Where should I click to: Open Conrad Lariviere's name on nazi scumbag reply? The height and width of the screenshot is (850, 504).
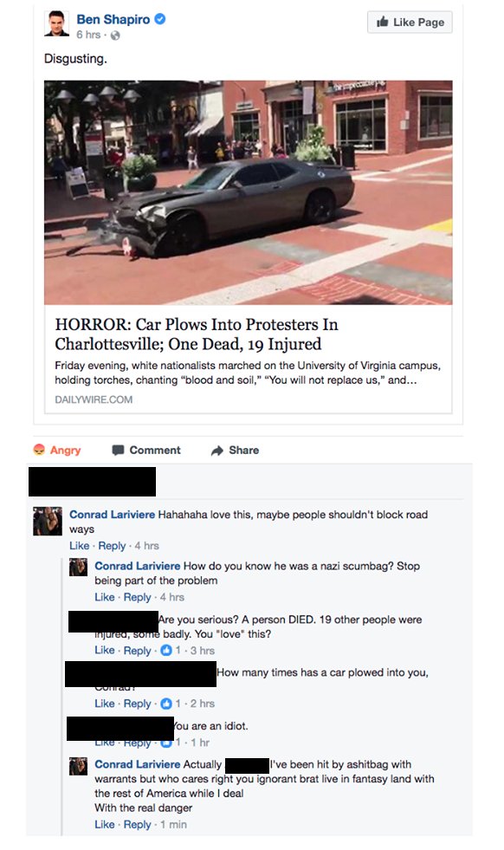click(137, 566)
